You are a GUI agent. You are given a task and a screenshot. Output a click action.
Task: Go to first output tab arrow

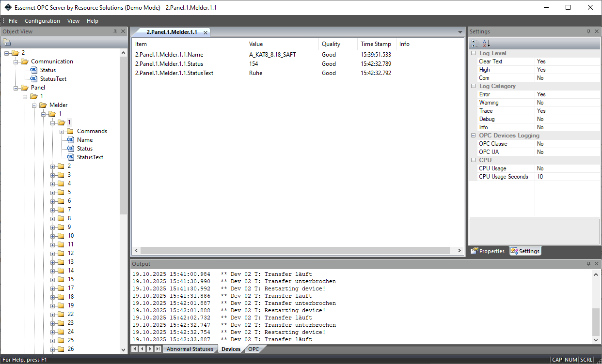tap(135, 349)
